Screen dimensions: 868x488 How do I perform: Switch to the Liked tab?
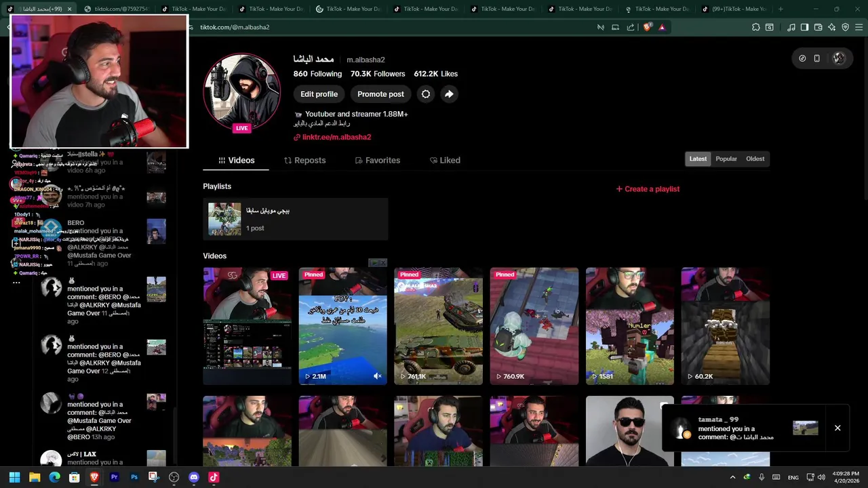point(445,161)
